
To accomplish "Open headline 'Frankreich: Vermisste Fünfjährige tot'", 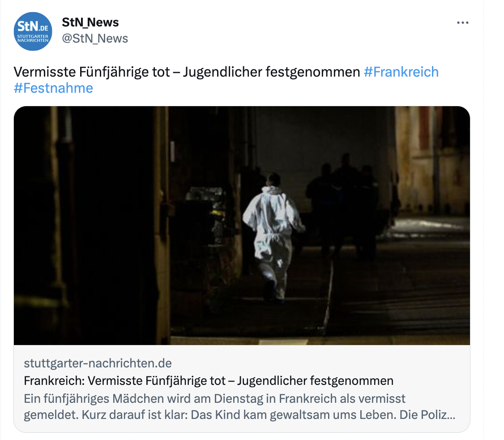I will (x=125, y=381).
